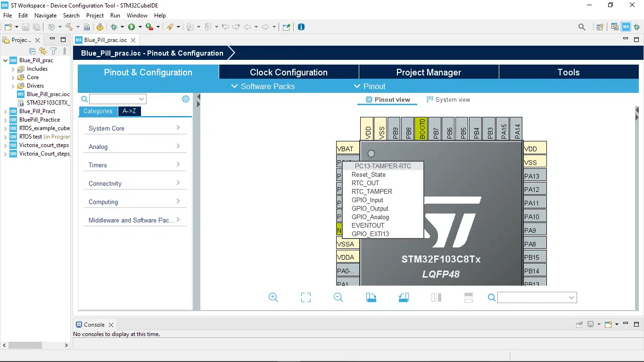Screen dimensions: 644x362
Task: Expand the Software Packs dropdown
Action: 263,86
